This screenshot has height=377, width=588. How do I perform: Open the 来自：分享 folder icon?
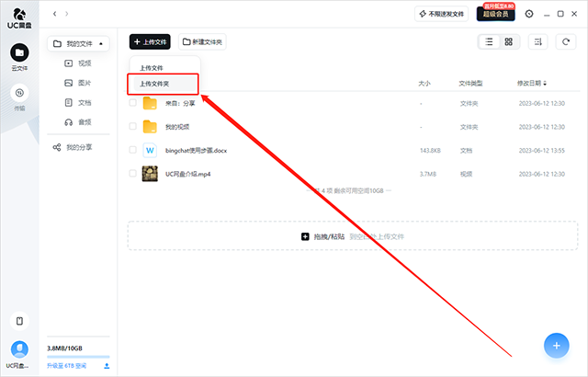point(150,103)
